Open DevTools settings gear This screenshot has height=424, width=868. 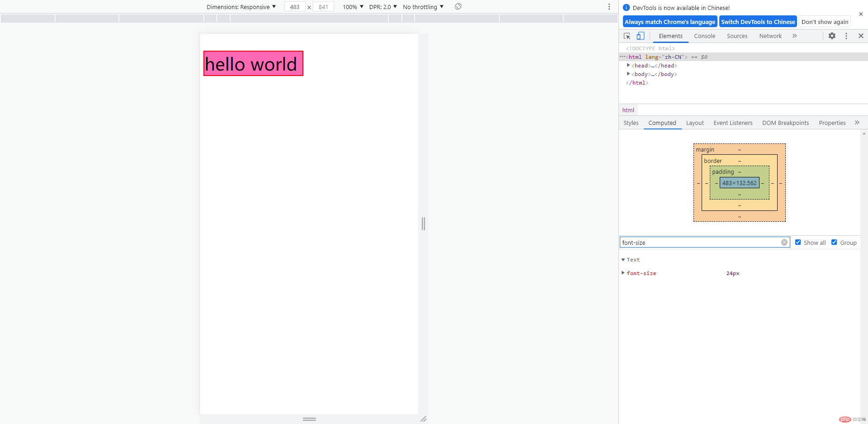point(832,36)
